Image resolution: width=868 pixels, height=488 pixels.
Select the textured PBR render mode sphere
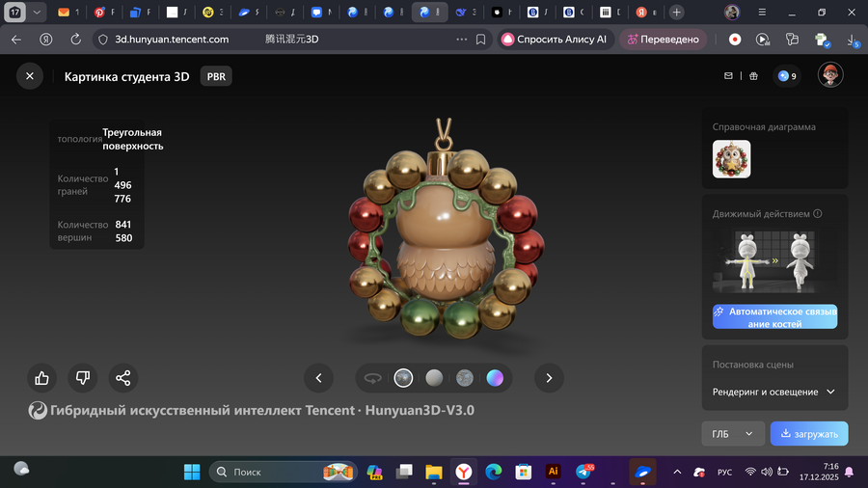tap(403, 378)
